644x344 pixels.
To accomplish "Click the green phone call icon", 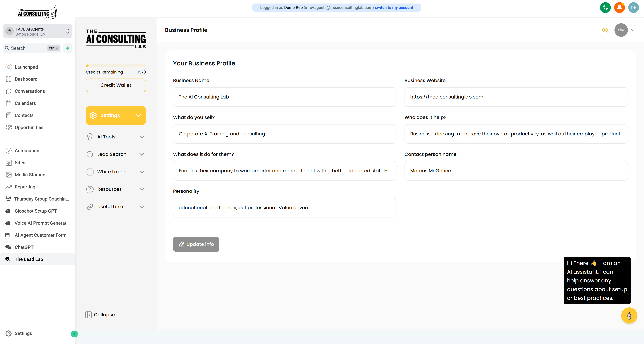I will (605, 8).
